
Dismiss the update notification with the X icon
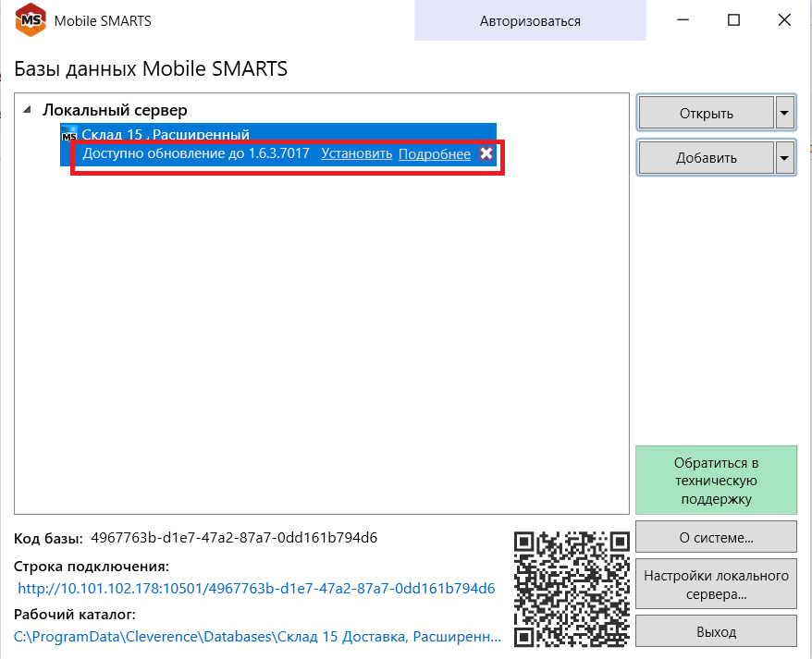(x=486, y=153)
